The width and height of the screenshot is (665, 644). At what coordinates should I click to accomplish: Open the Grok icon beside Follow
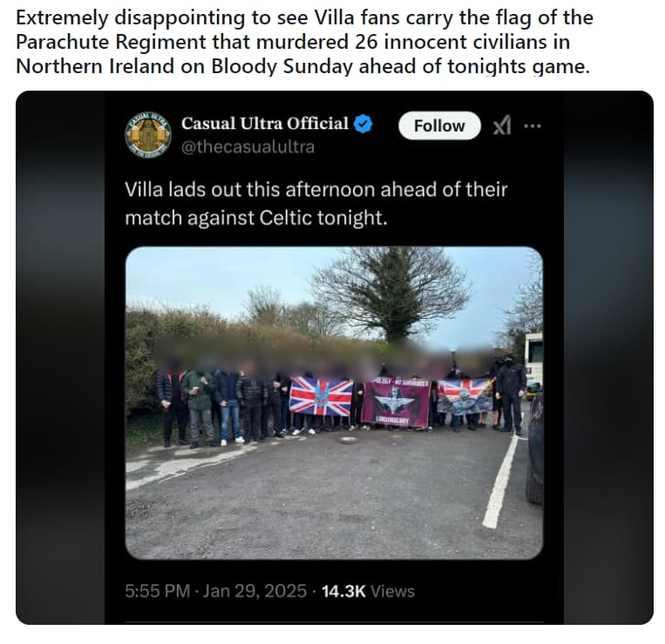[x=502, y=125]
